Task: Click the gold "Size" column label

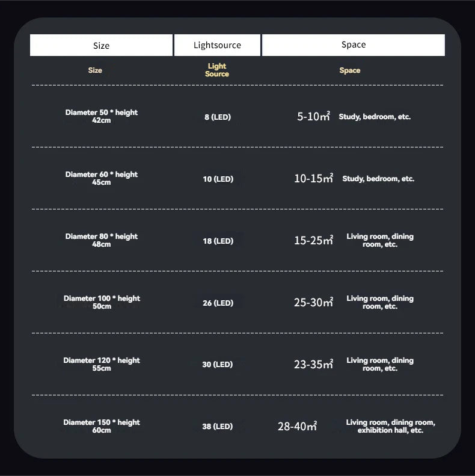Action: 95,70
